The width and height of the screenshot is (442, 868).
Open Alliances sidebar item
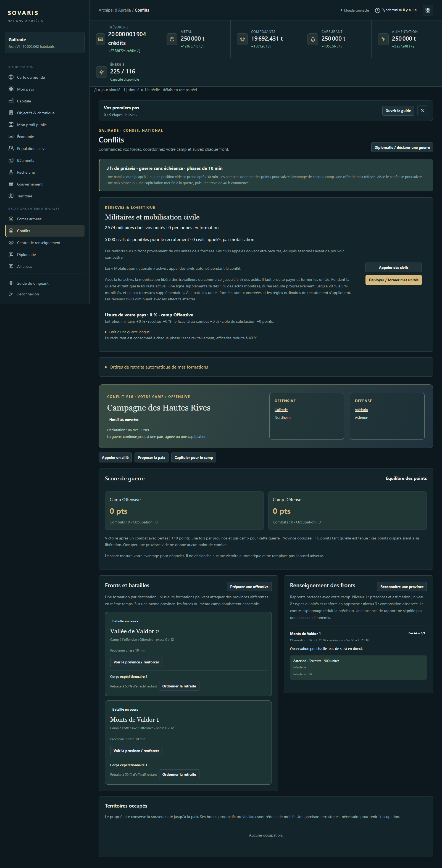point(45,266)
